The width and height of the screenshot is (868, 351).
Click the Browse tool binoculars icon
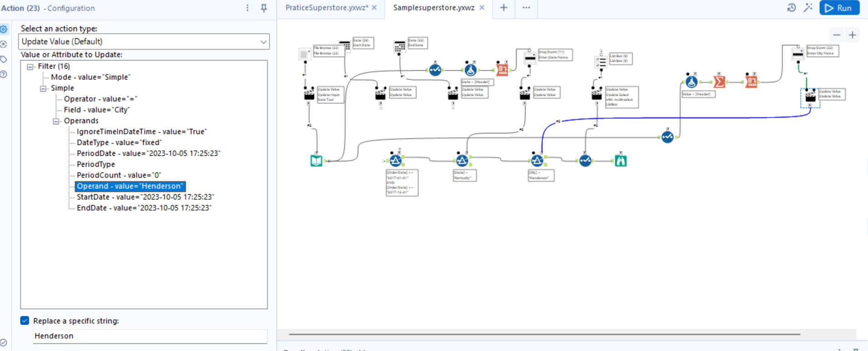tap(621, 161)
